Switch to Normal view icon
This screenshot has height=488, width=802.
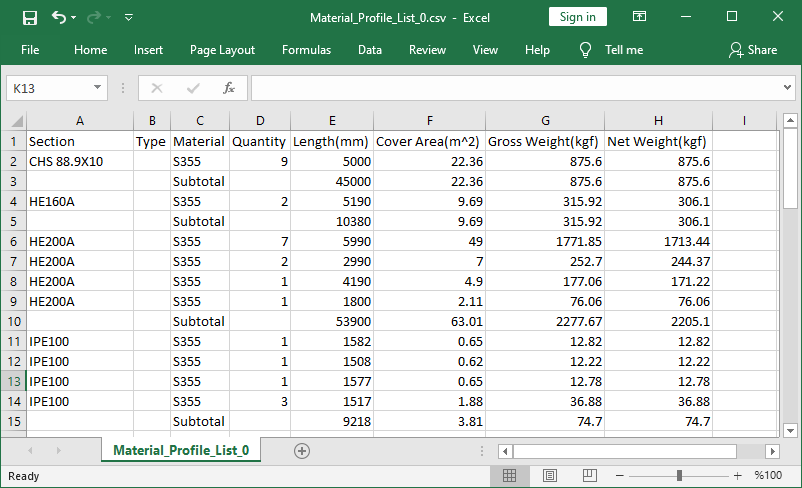click(510, 475)
